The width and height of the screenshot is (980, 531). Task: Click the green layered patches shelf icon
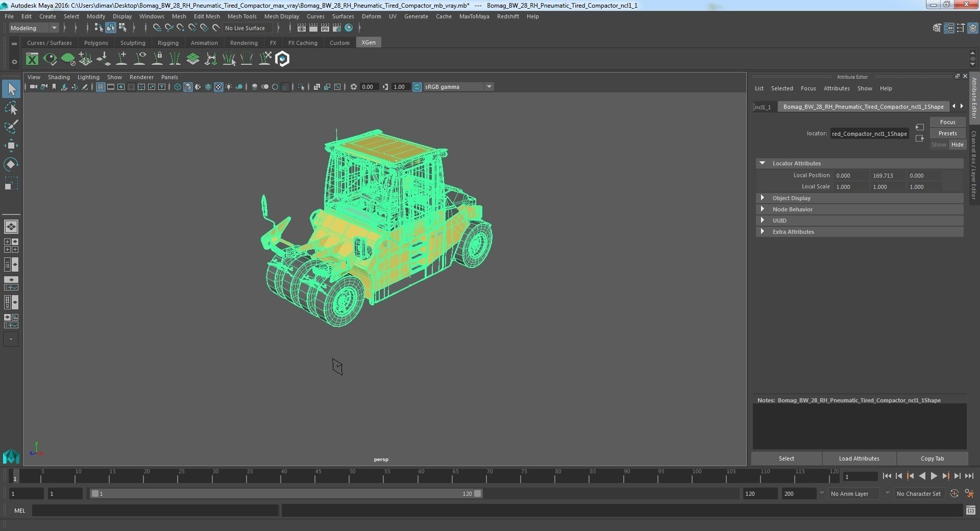pyautogui.click(x=192, y=59)
